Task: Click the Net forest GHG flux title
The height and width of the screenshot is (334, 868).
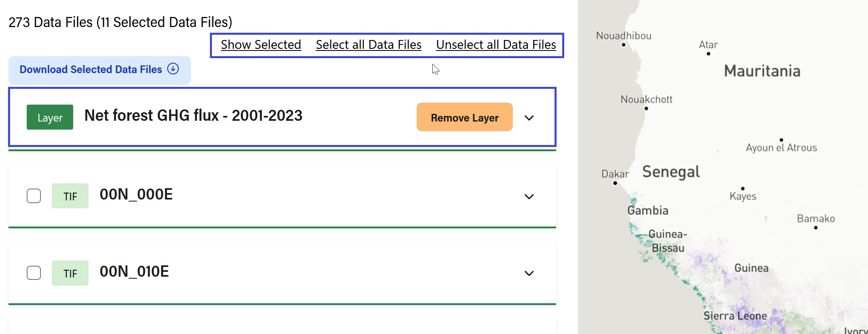Action: click(x=193, y=116)
